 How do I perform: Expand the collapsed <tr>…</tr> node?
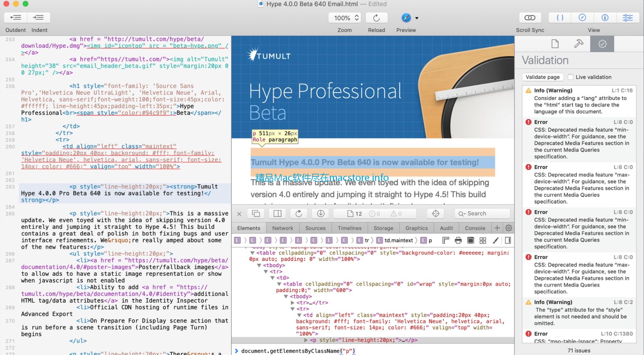pos(293,303)
